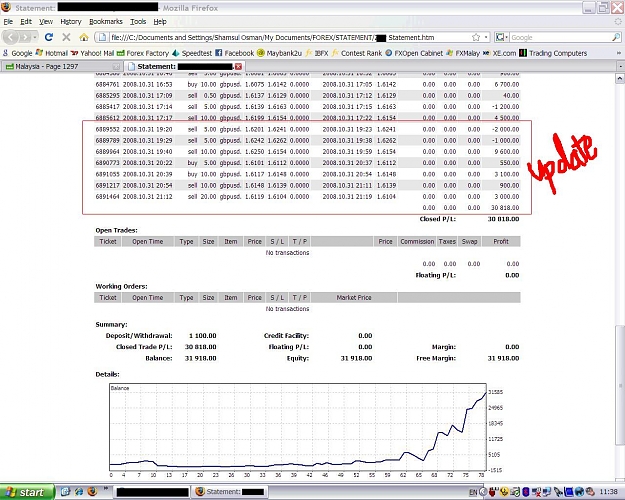The image size is (625, 500).
Task: Open the FXOpen Cabinet bookmark
Action: (x=414, y=53)
